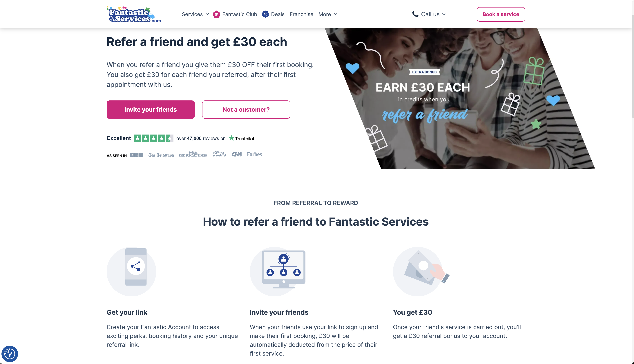Click the Book a service button
The height and width of the screenshot is (364, 634).
pos(501,14)
